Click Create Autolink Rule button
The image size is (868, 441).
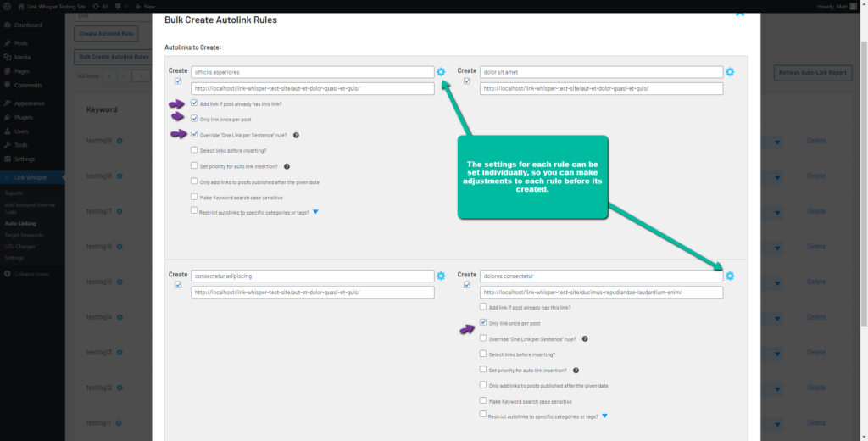[106, 34]
